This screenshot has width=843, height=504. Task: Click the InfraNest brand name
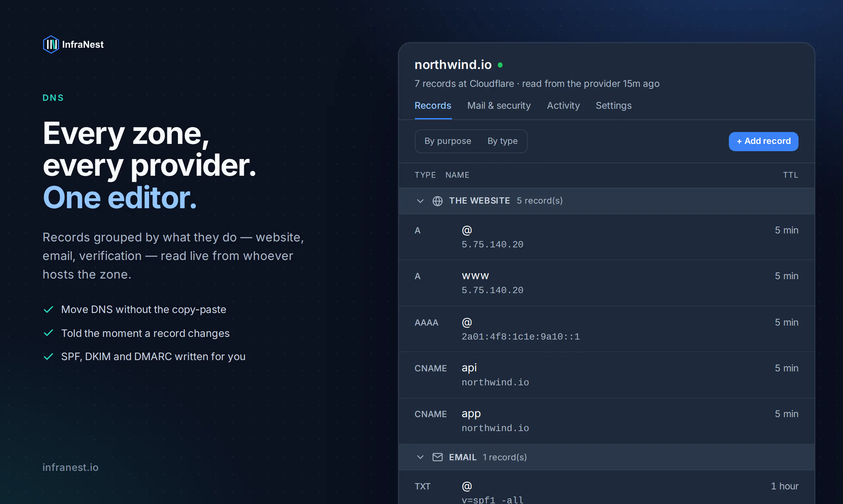pos(83,44)
